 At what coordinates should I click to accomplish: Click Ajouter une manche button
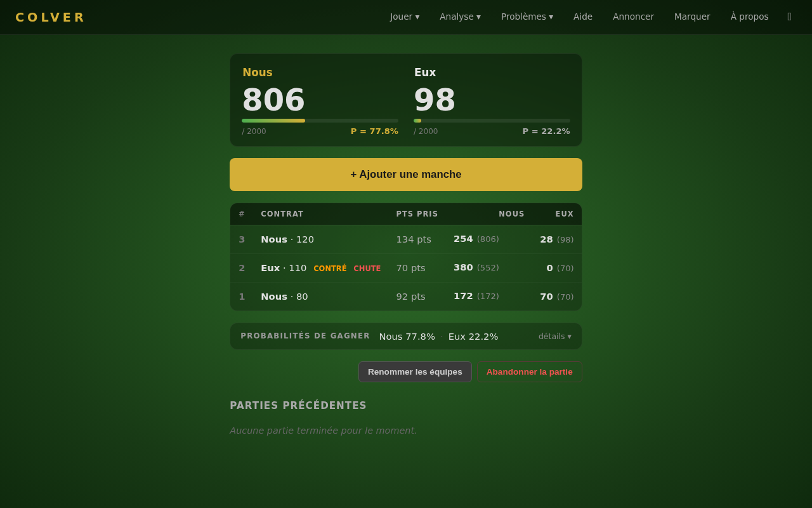[x=406, y=175]
